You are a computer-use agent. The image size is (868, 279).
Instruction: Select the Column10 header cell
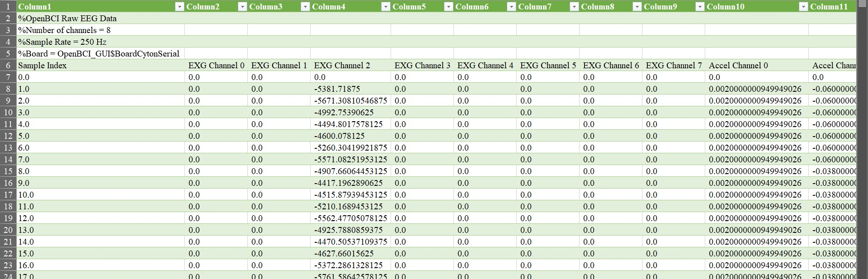[x=757, y=6]
